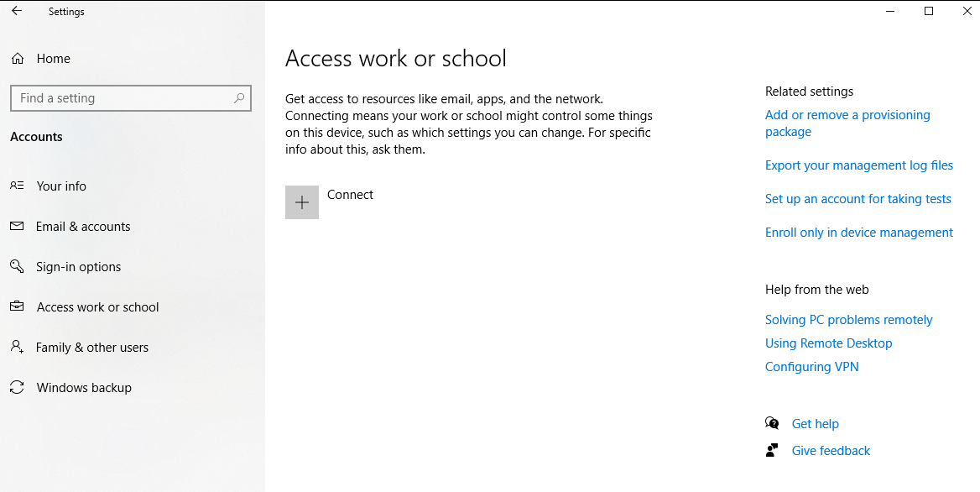Open Sign-in options page

[79, 267]
